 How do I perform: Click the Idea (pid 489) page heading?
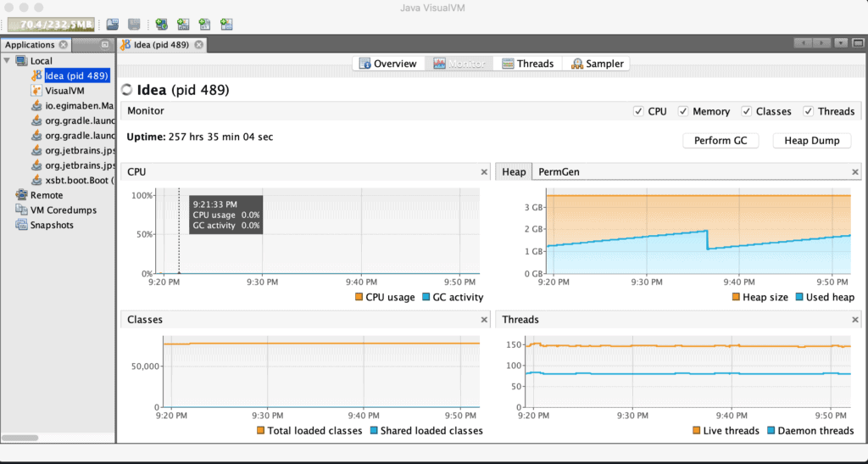tap(183, 90)
